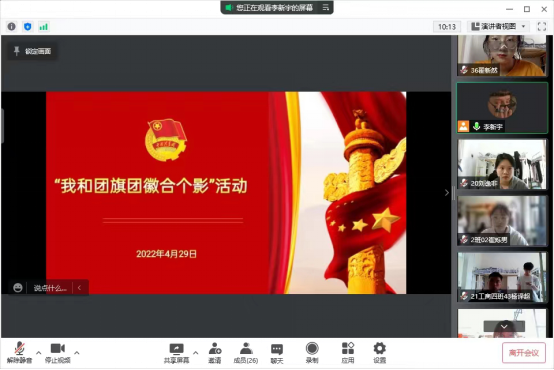The width and height of the screenshot is (554, 370).
Task: Expand video options arrow beside camera
Action: click(77, 353)
